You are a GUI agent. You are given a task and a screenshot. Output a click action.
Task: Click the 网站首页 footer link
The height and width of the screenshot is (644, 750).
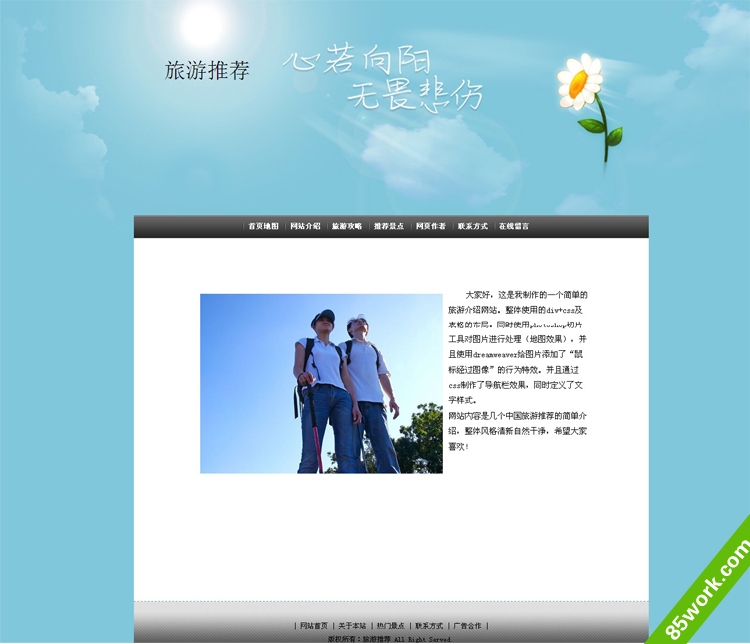[x=314, y=626]
